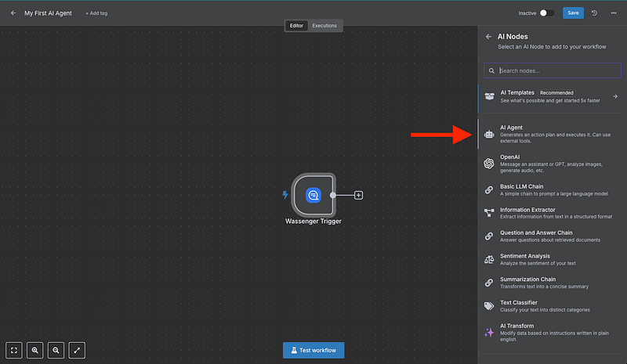Go back using the AI Nodes panel arrow
Viewport: 627px width, 364px height.
click(488, 37)
